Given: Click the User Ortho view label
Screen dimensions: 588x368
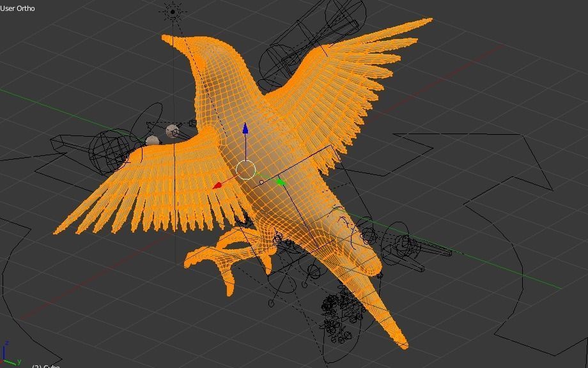Looking at the screenshot, I should 18,8.
